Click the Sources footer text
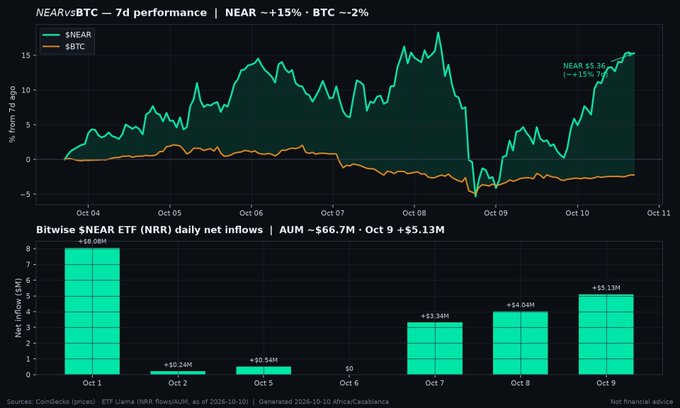The image size is (680, 408). click(197, 402)
